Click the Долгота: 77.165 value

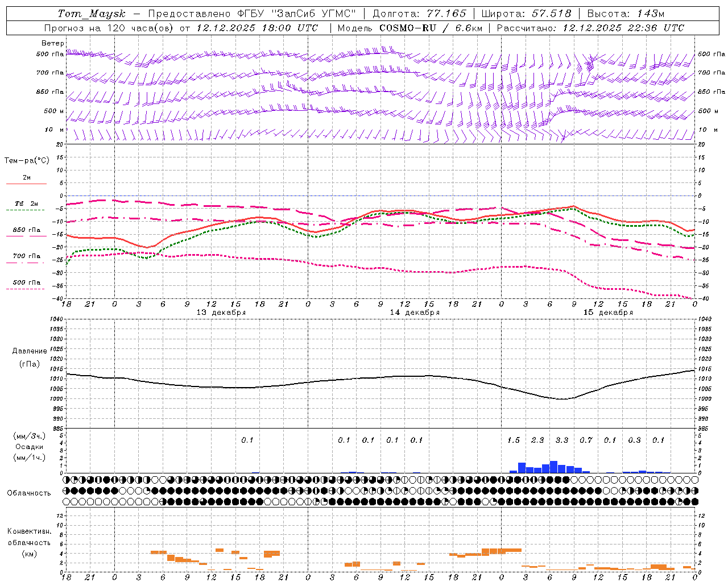point(419,14)
